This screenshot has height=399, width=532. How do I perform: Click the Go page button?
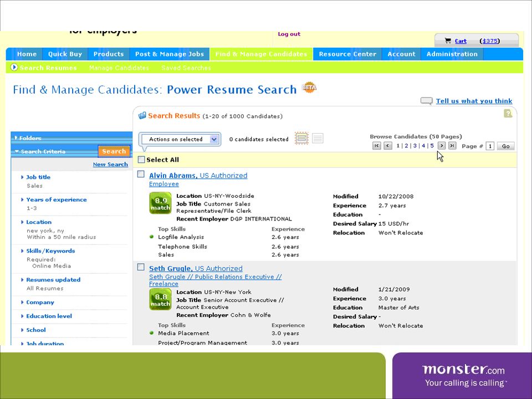coord(505,146)
